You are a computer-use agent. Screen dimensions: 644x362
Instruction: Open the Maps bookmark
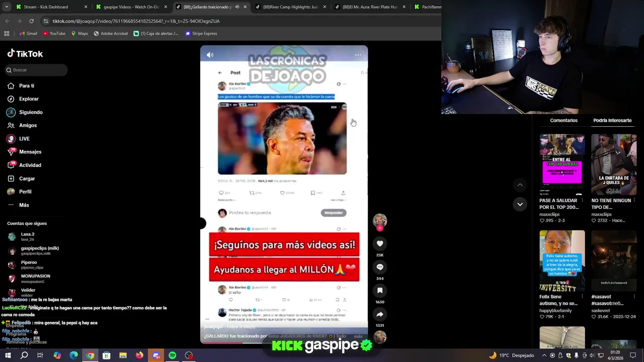(79, 34)
